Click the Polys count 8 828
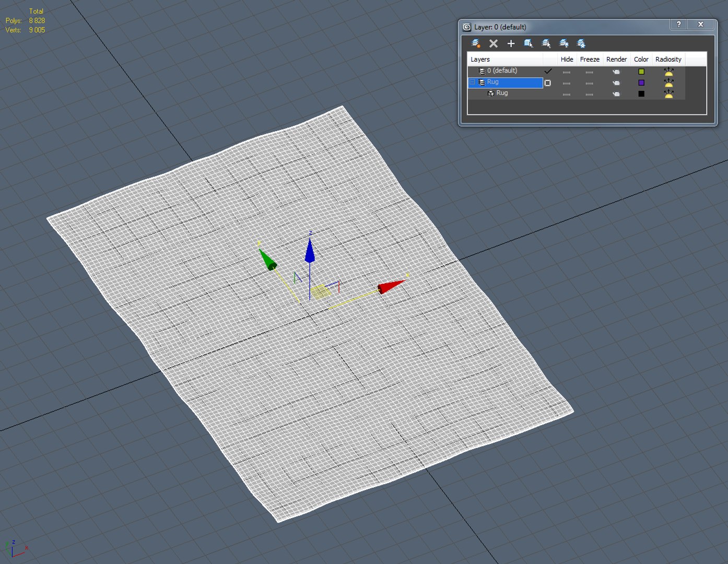728x564 pixels. point(37,20)
